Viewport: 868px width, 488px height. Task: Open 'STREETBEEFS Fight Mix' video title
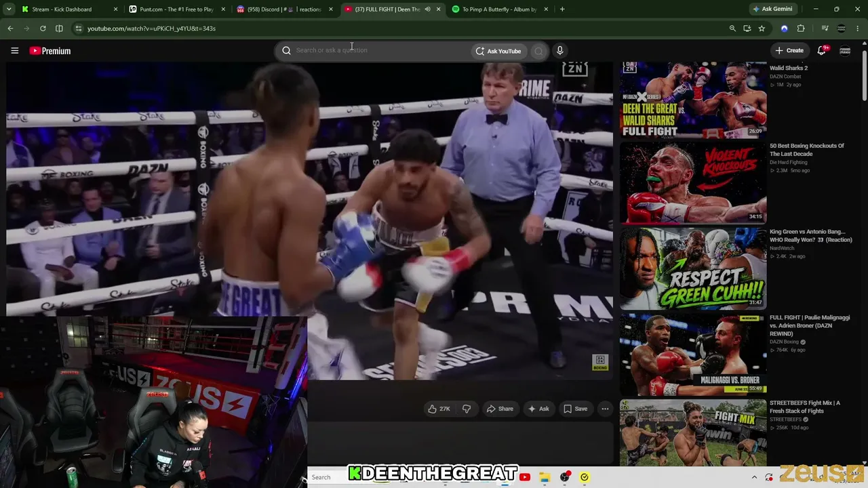point(805,407)
